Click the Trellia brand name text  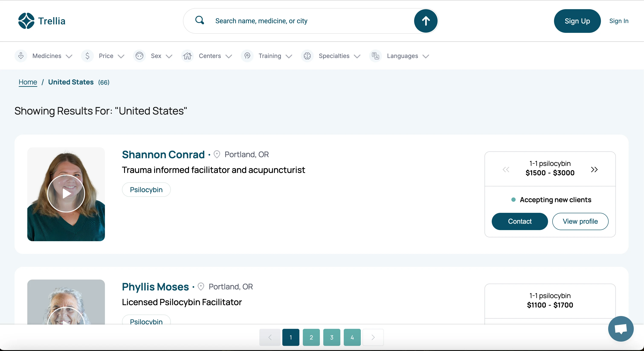coord(52,21)
